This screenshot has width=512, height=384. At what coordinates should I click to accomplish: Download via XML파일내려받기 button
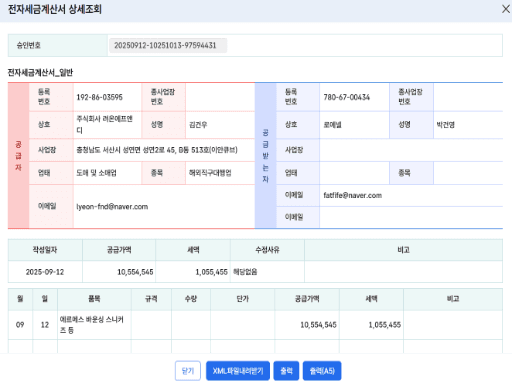pos(238,371)
